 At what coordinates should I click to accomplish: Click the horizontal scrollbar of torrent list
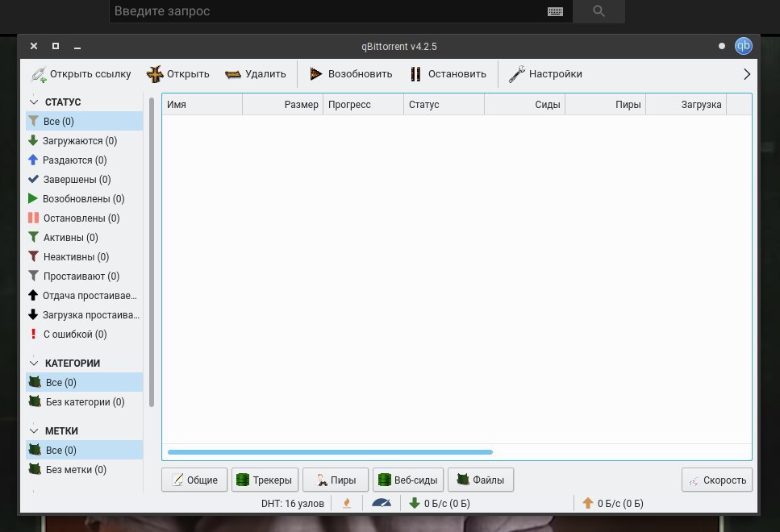coord(330,452)
